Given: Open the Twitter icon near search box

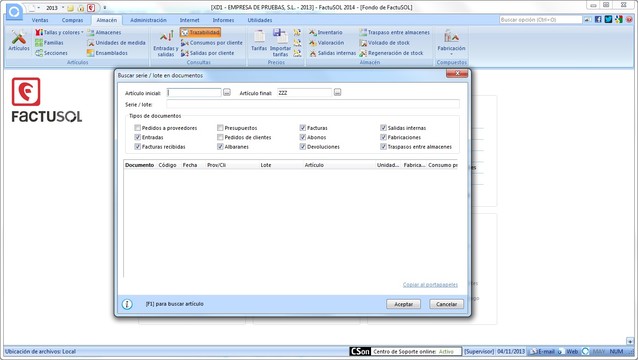Looking at the screenshot, I should (x=608, y=19).
